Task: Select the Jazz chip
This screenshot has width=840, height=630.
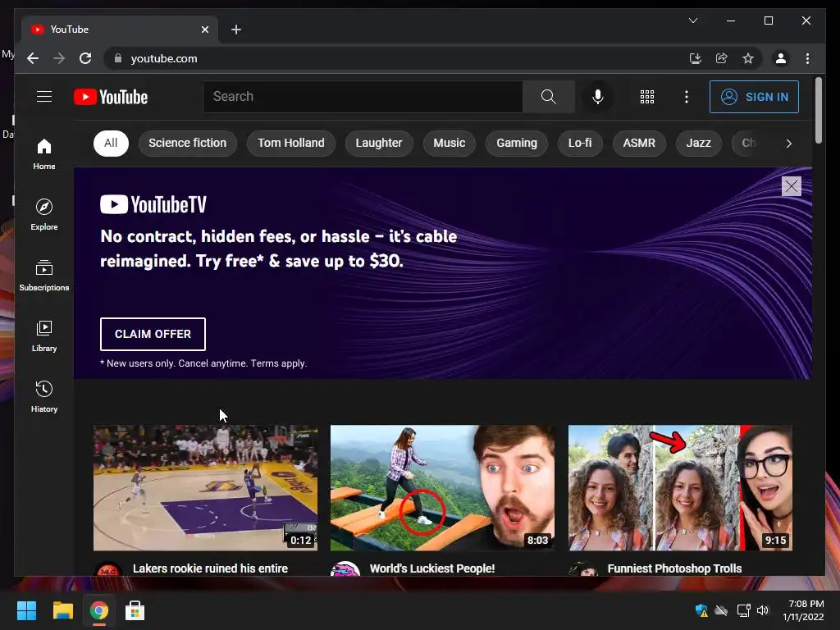Action: (x=699, y=143)
